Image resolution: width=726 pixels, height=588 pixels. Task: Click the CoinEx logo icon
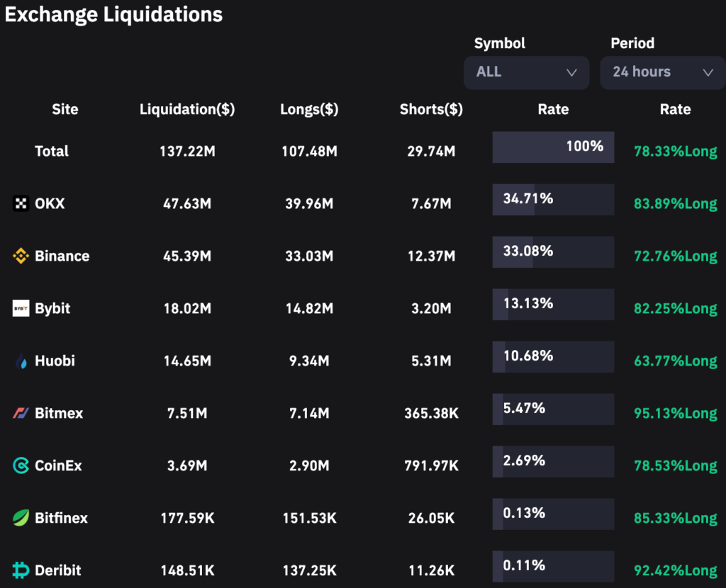tap(21, 465)
